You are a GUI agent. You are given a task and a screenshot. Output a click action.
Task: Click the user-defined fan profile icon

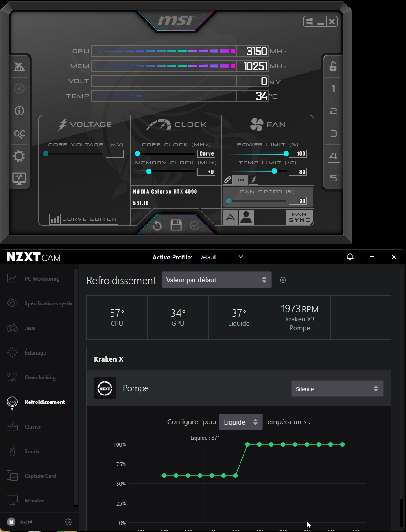tap(246, 217)
